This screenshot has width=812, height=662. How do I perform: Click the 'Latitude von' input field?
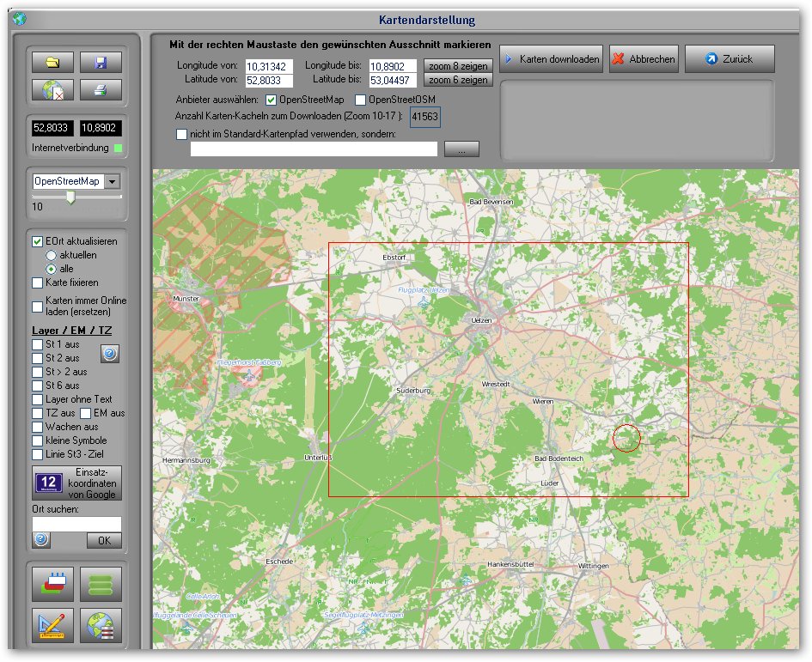(x=269, y=80)
